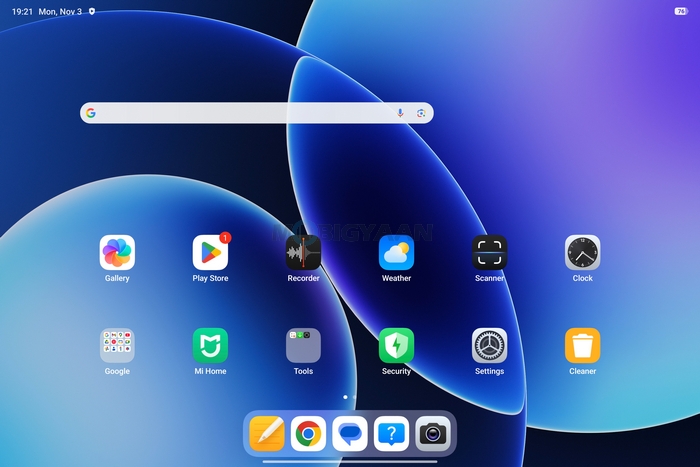The width and height of the screenshot is (700, 467).
Task: Open the Settings app
Action: click(489, 346)
